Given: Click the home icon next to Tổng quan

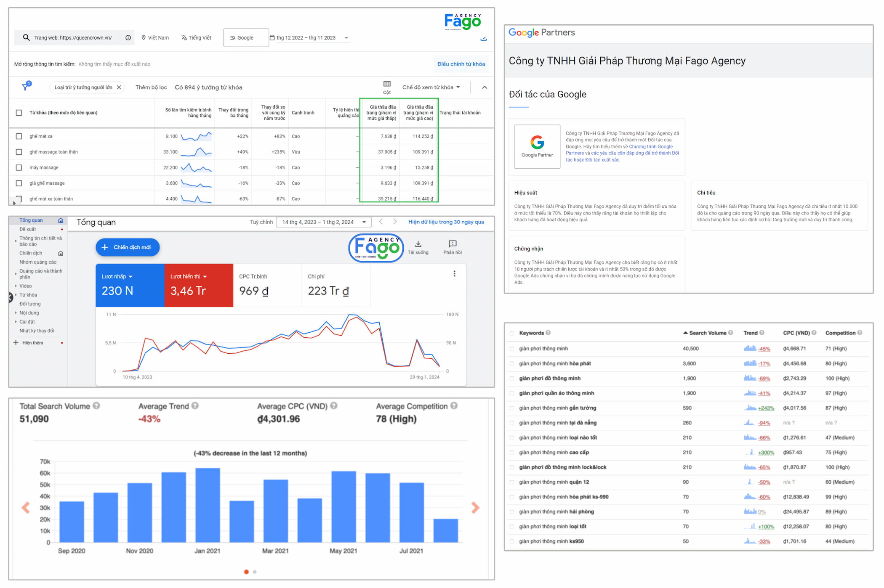Looking at the screenshot, I should point(61,220).
